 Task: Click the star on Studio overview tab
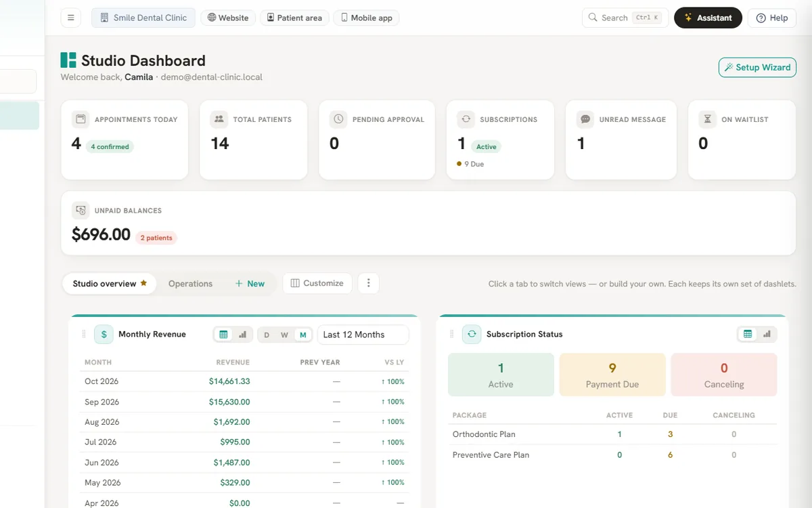143,283
